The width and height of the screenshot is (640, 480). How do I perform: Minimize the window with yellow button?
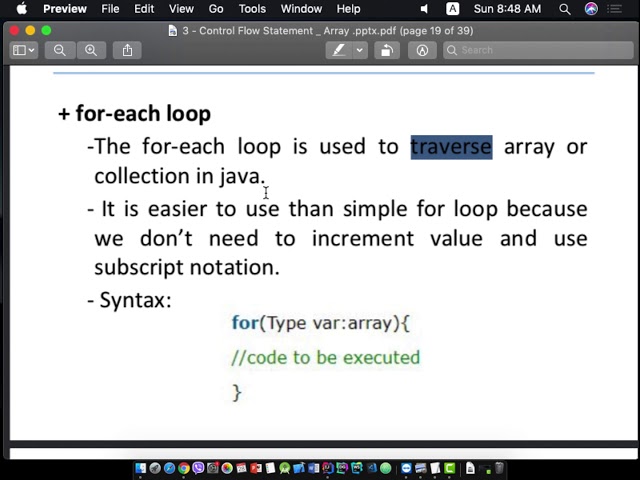[x=30, y=31]
